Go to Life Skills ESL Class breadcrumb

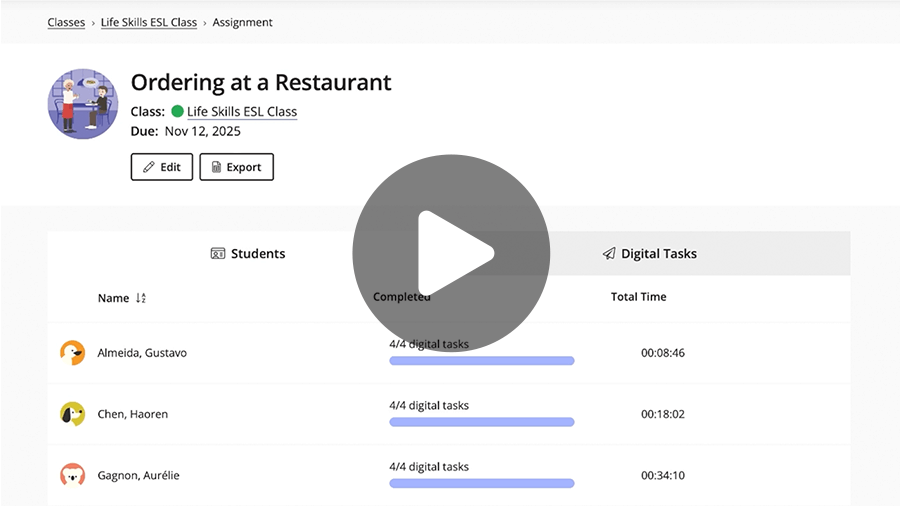(149, 22)
